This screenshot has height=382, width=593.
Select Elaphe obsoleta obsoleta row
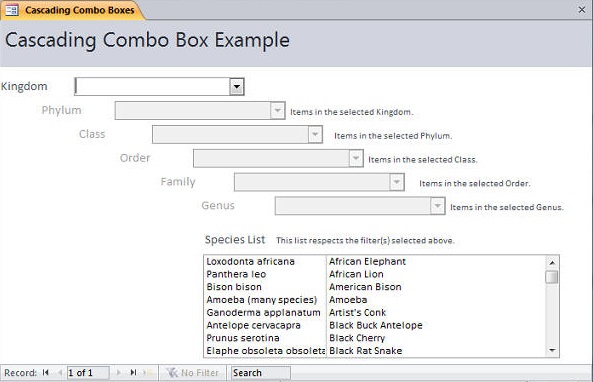tap(265, 351)
